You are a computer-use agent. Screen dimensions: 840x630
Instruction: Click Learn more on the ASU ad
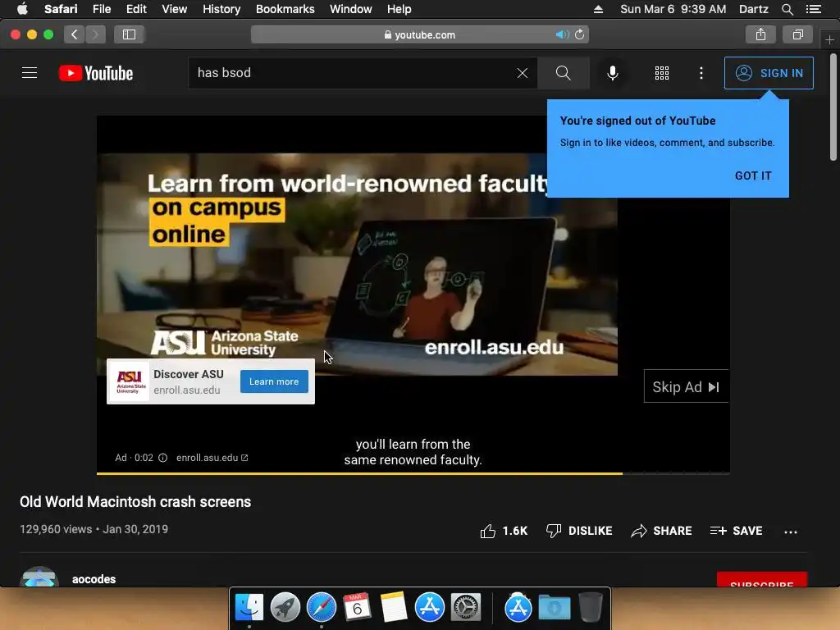pyautogui.click(x=274, y=381)
